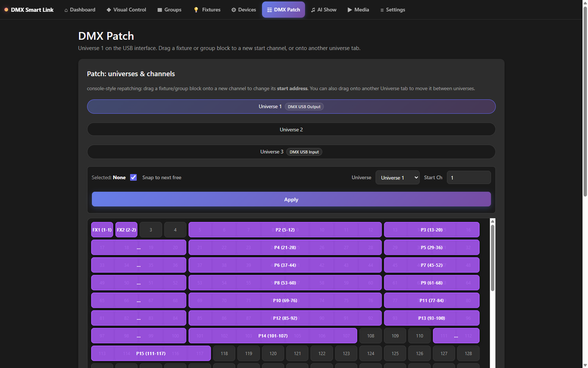The width and height of the screenshot is (588, 368).
Task: Select the P7 (45-52) fixture block
Action: point(432,265)
